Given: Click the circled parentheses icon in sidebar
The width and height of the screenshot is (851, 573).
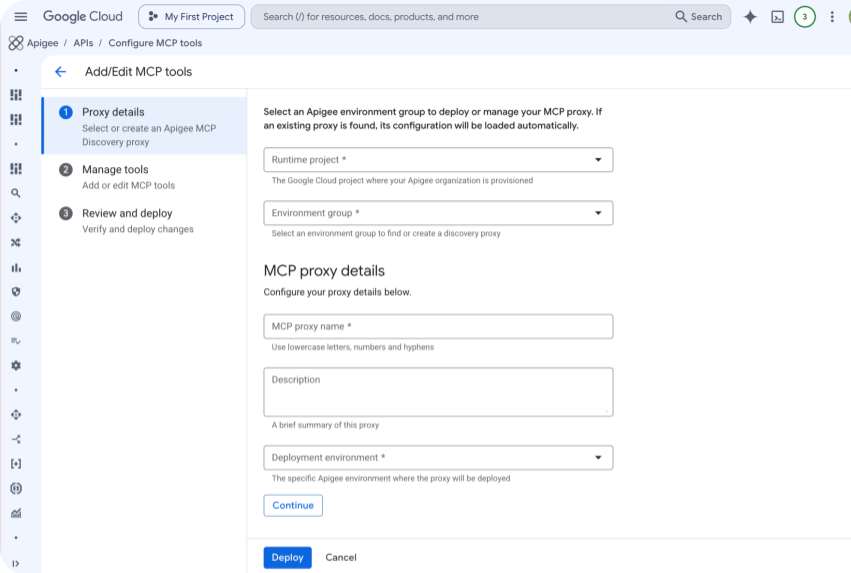Looking at the screenshot, I should coord(16,488).
